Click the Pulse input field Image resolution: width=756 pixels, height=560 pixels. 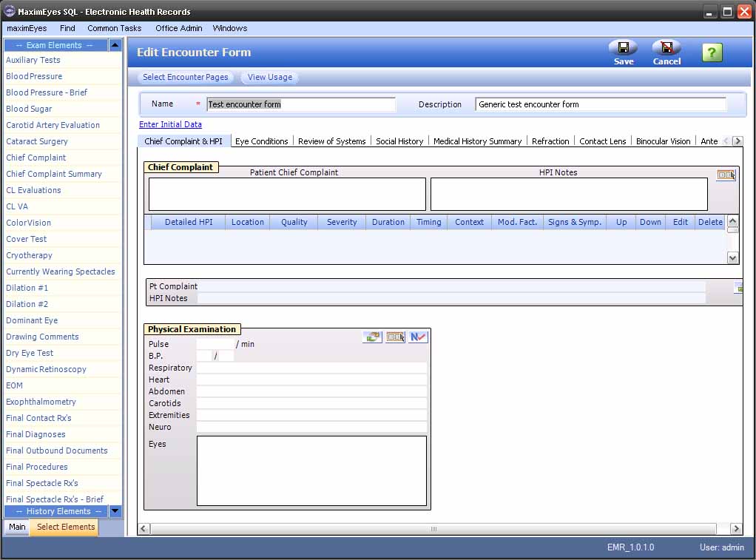tap(215, 344)
